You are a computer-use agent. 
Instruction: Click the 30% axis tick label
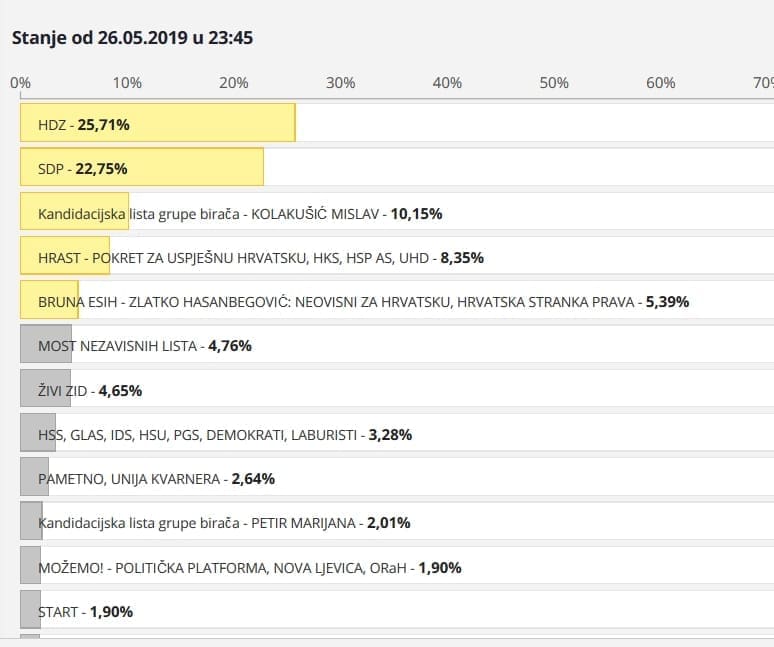click(x=341, y=83)
